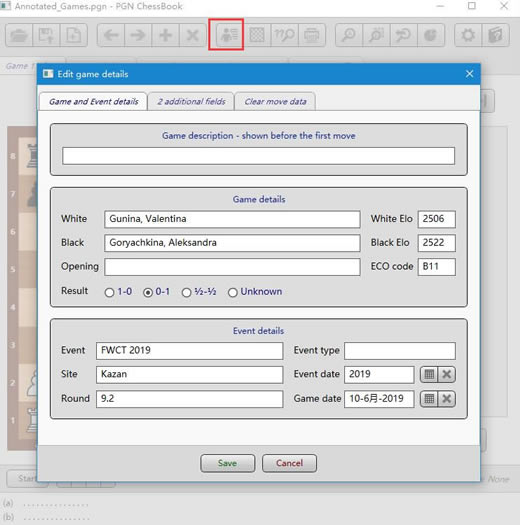Clear the Event date with X icon
This screenshot has height=525, width=520.
(447, 374)
